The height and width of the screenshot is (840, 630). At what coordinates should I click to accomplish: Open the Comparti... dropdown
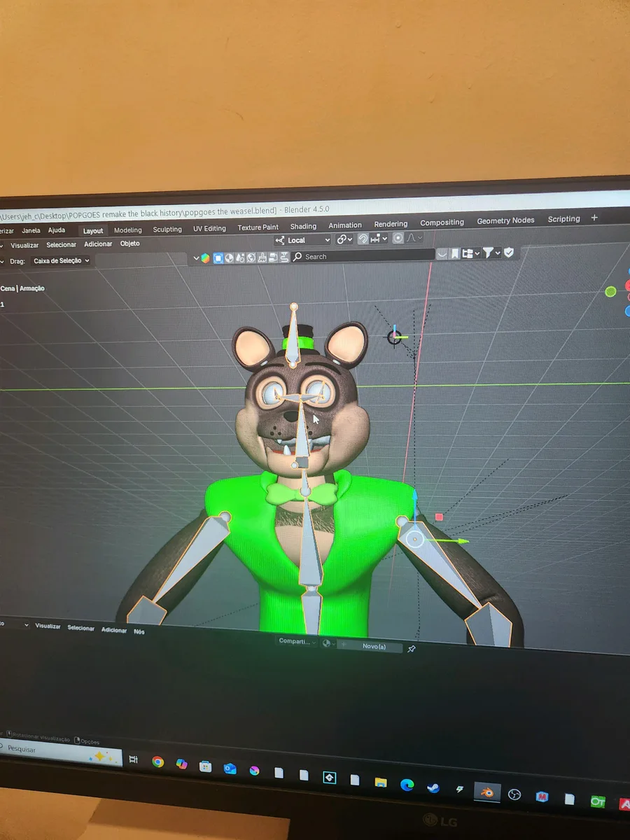[x=297, y=642]
